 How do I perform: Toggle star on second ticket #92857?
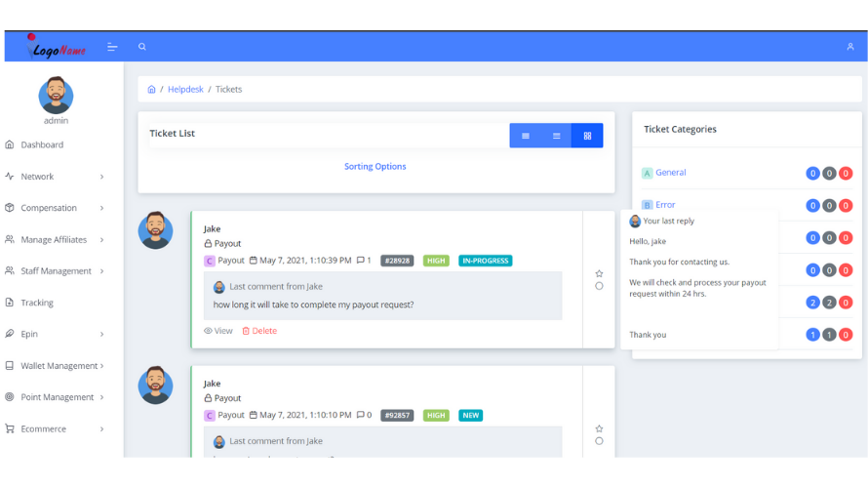[x=599, y=428]
